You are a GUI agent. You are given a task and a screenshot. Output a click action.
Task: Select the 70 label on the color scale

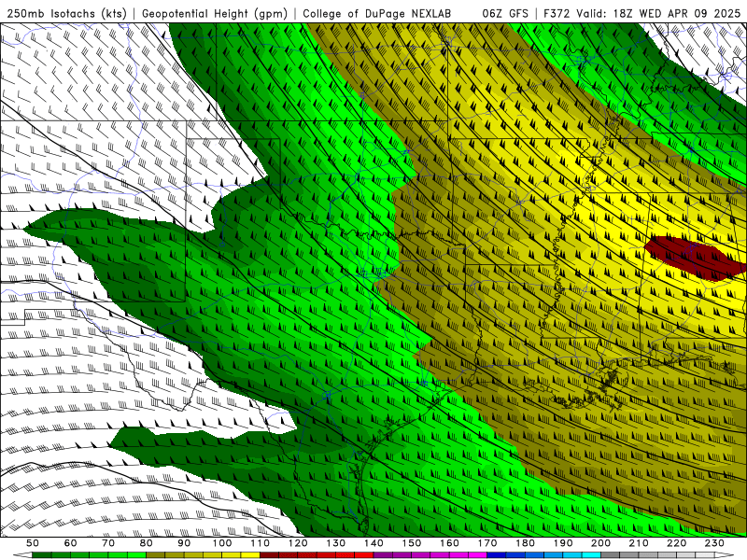click(108, 543)
